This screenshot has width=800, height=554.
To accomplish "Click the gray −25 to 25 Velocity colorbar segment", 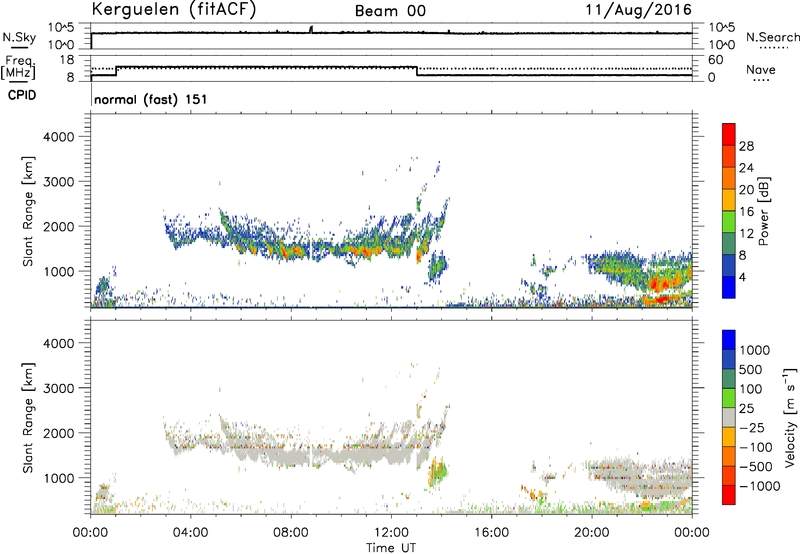I will [x=729, y=417].
